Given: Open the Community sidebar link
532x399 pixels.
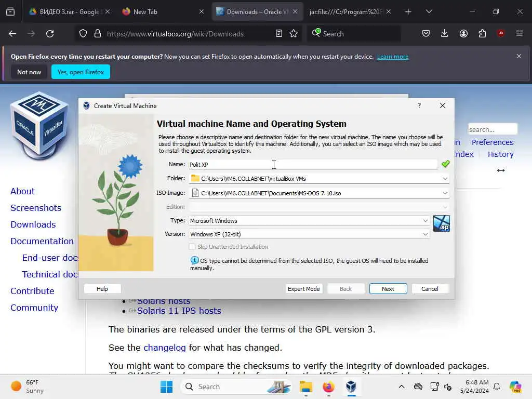Looking at the screenshot, I should click(x=34, y=308).
